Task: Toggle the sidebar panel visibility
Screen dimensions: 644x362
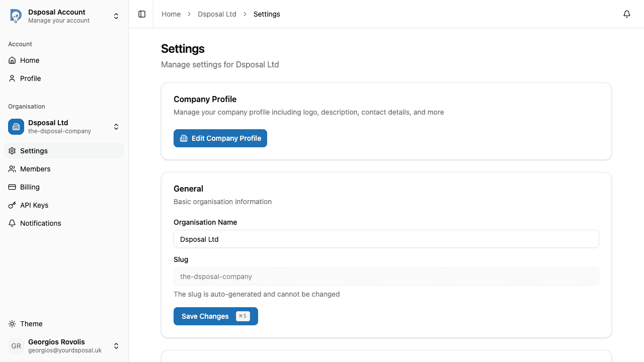Action: [x=141, y=14]
